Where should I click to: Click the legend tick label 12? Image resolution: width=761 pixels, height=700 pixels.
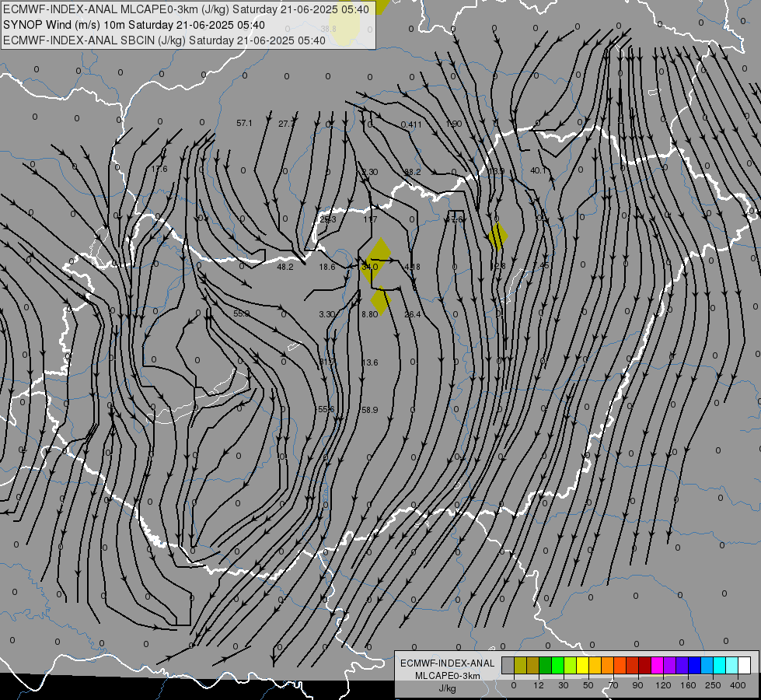pyautogui.click(x=539, y=685)
